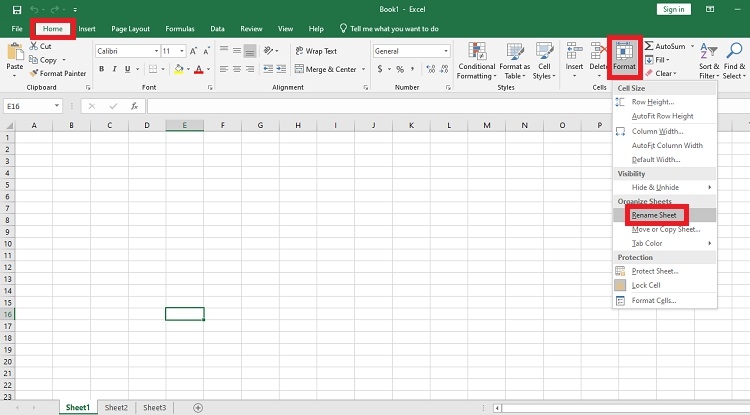Switch to Page Layout tab
Viewport: 750px width, 415px height.
(130, 29)
